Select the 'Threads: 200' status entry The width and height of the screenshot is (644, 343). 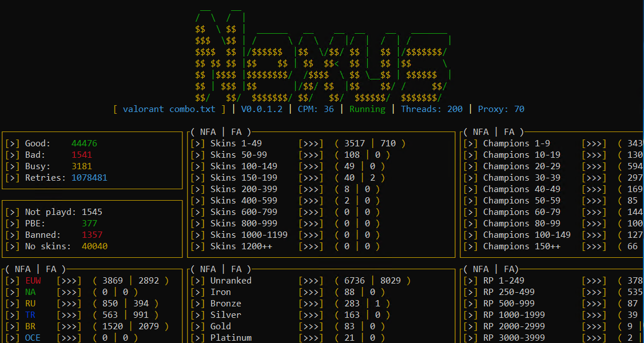click(x=432, y=109)
